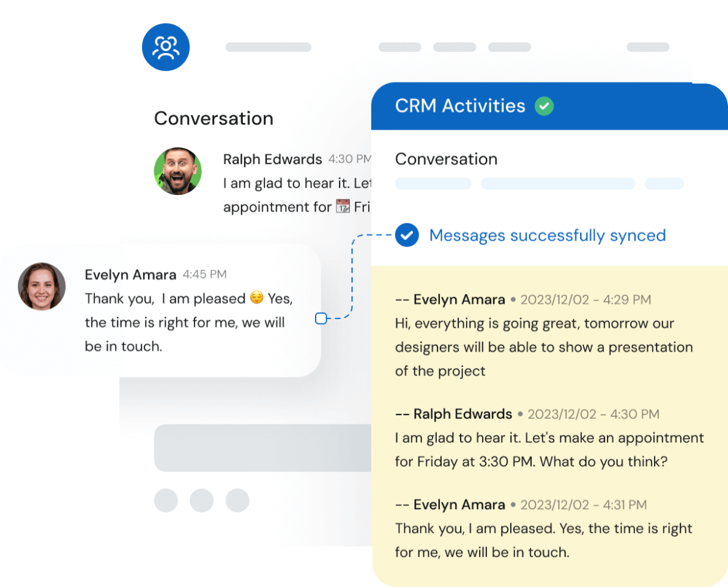This screenshot has height=587, width=728.
Task: Select the CRM Activities header title
Action: (x=460, y=106)
